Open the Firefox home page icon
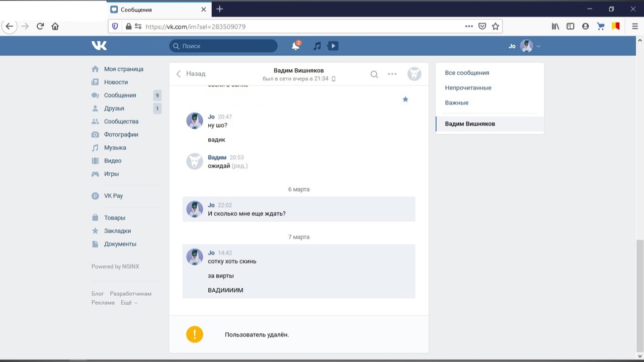 click(55, 26)
